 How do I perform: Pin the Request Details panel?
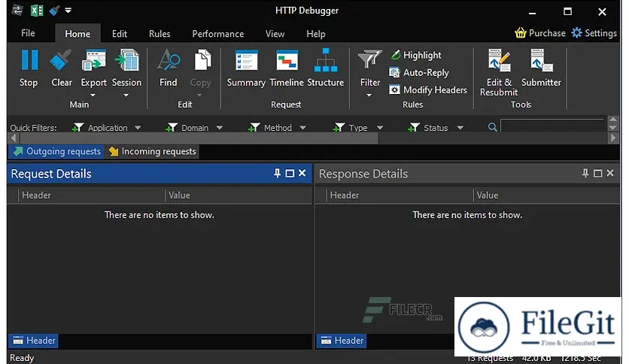coord(277,173)
